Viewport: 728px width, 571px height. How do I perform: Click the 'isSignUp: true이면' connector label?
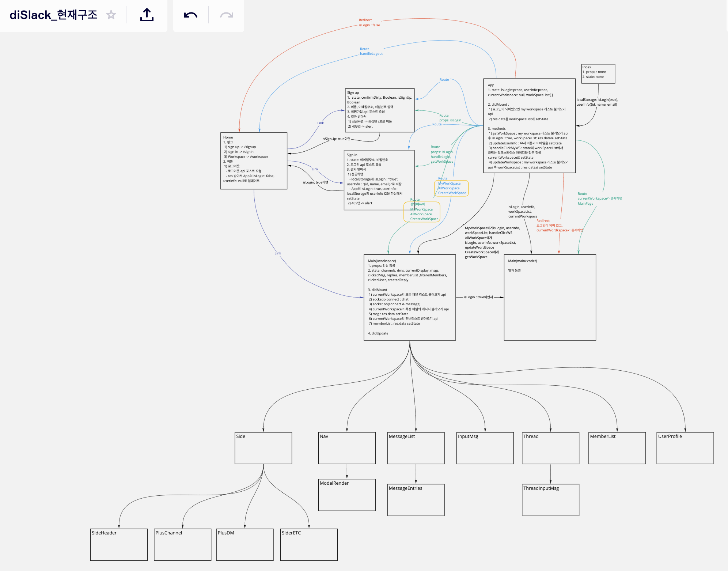(x=336, y=139)
